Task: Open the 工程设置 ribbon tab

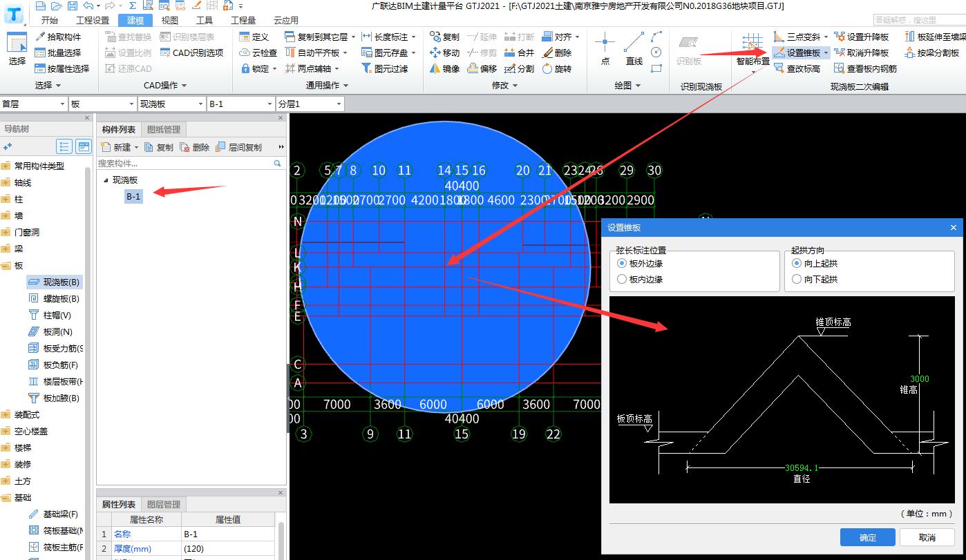Action: click(92, 20)
